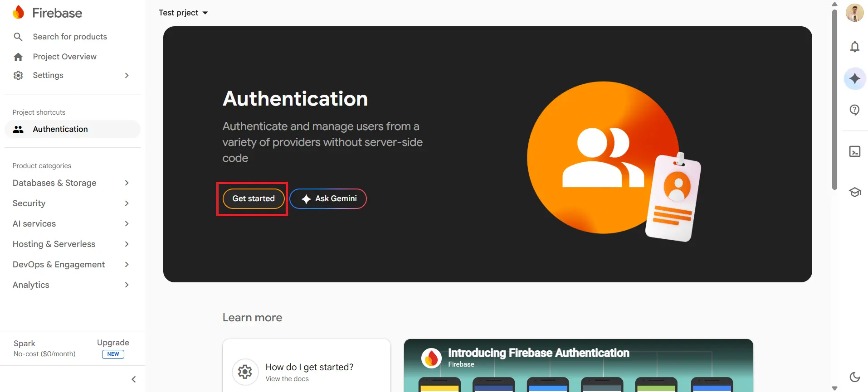
Task: Select Authentication shortcut in sidebar
Action: [73, 129]
